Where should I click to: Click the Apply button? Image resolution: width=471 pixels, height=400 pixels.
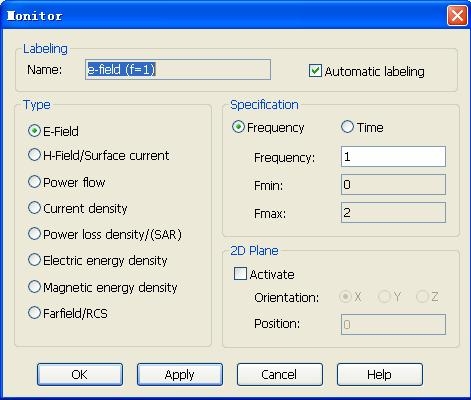pos(180,374)
